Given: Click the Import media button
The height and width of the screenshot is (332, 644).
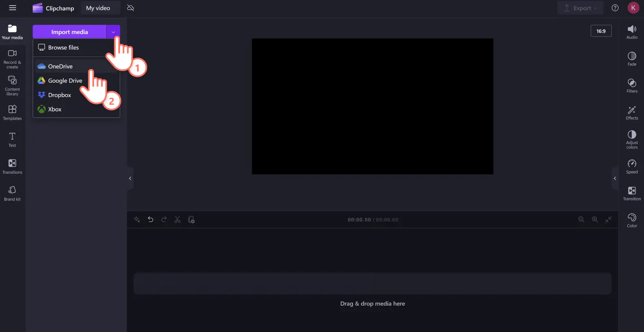Looking at the screenshot, I should (x=69, y=32).
